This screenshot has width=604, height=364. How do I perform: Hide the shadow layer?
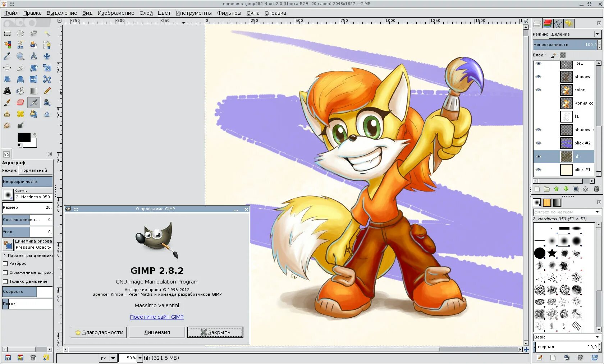tap(539, 77)
